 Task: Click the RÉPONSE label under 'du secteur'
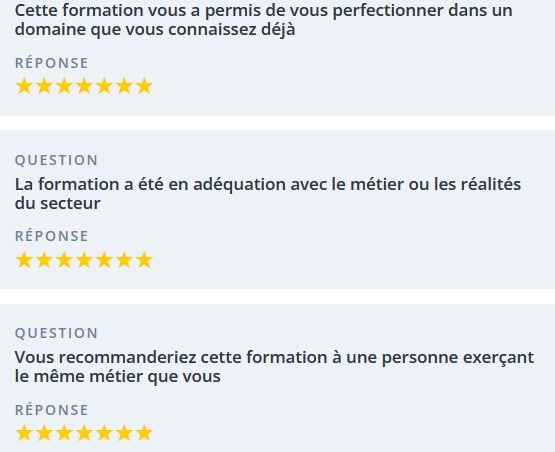[52, 236]
